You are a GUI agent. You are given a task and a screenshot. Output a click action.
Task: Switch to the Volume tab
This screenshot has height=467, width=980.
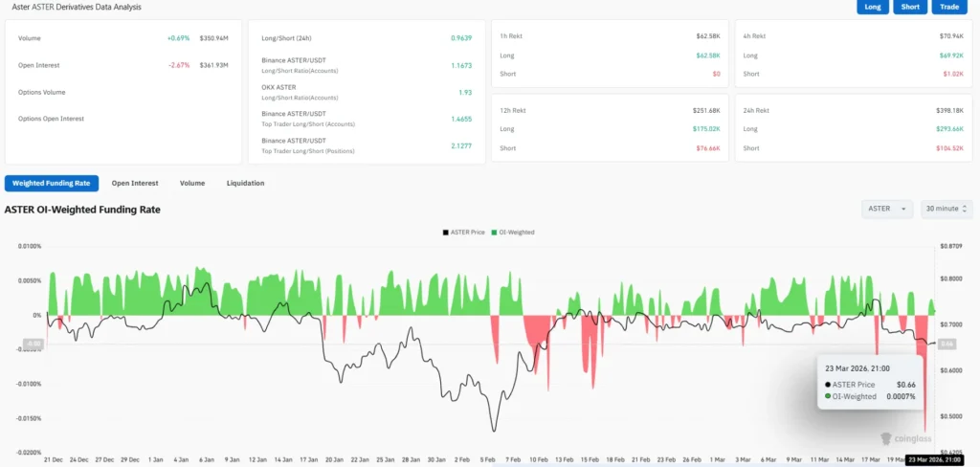tap(192, 183)
